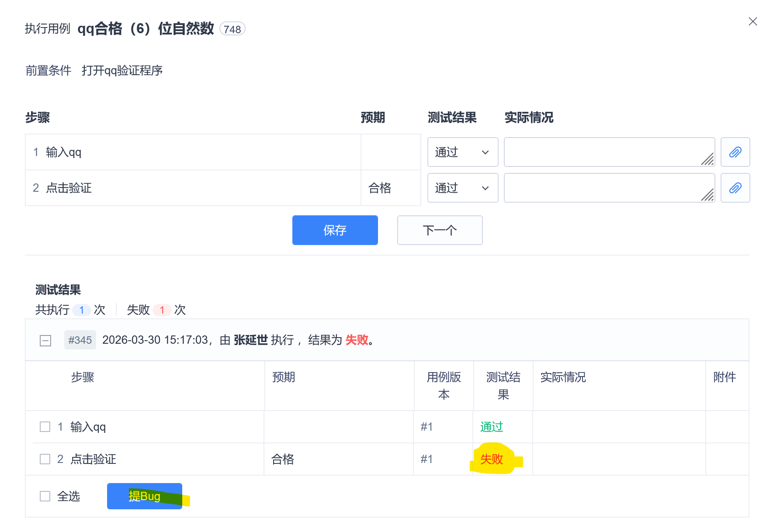
Task: Close the 执行用例 dialog
Action: (753, 21)
